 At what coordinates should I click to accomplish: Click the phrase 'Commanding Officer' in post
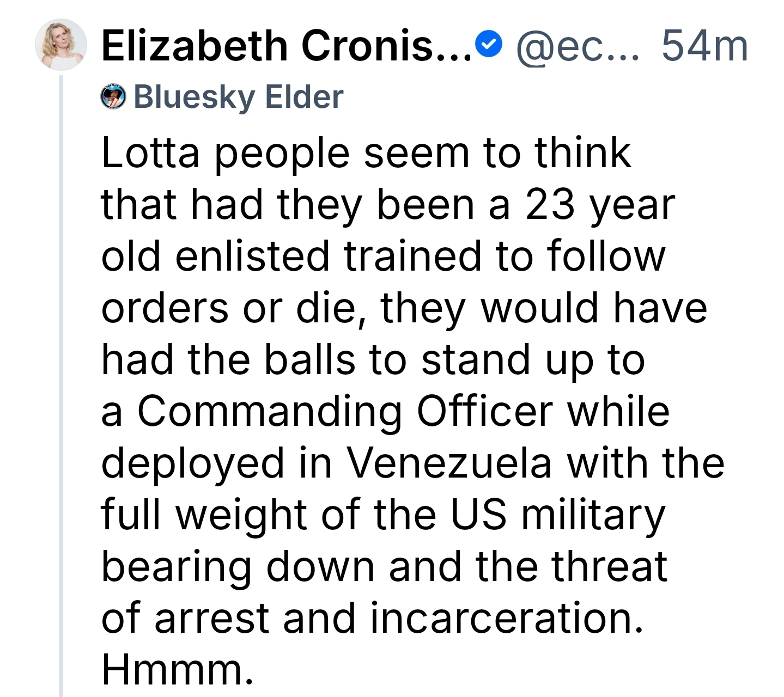tap(345, 412)
